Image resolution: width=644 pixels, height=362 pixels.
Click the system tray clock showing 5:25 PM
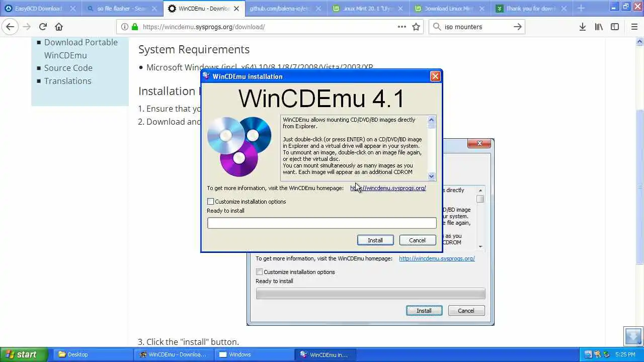tap(625, 354)
